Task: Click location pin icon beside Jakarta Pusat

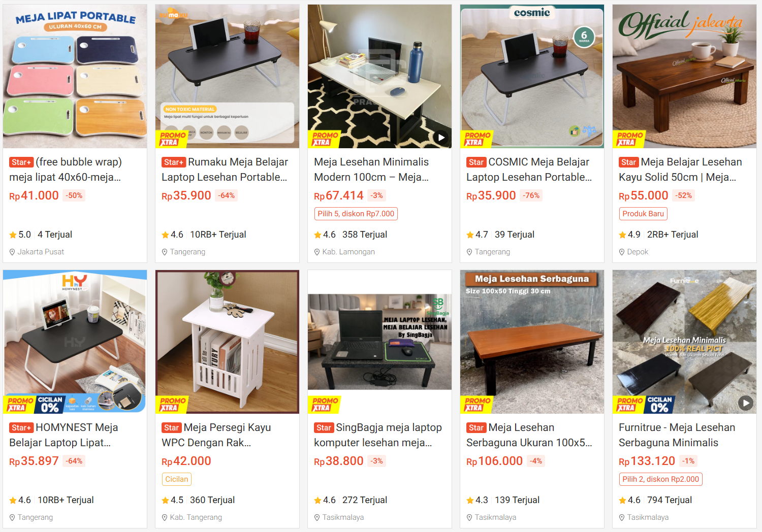Action: [13, 252]
